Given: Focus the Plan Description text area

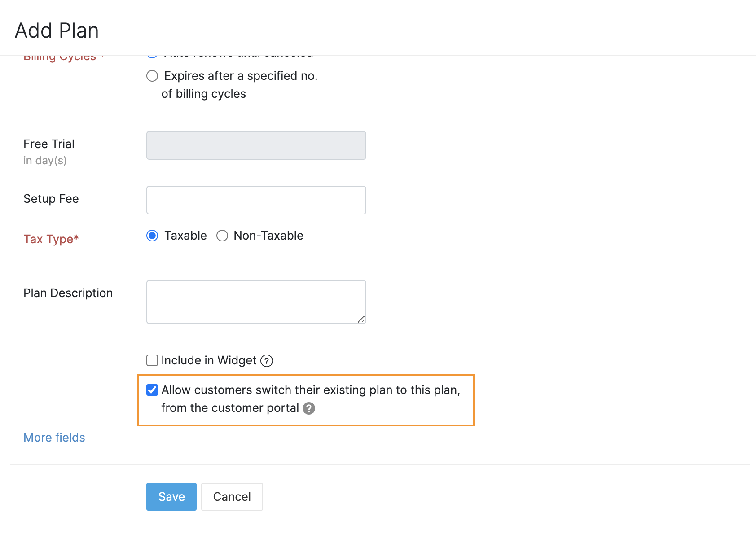Looking at the screenshot, I should coord(256,302).
